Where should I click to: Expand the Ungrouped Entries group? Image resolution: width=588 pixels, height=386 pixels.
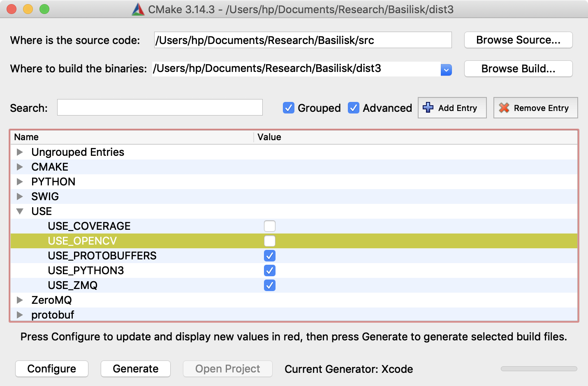tap(20, 152)
